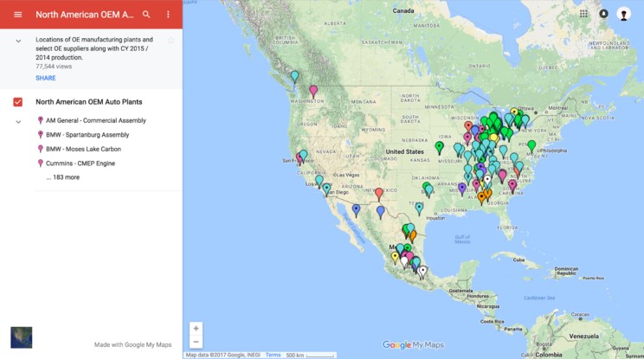Expand the '... 183 more' list entry
The image size is (644, 359).
point(63,177)
